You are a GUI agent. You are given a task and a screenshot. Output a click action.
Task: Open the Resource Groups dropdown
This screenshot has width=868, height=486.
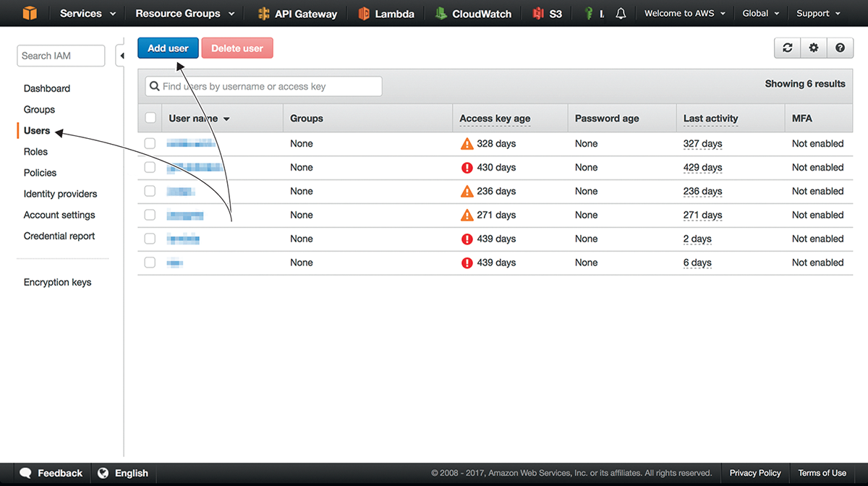pos(185,14)
